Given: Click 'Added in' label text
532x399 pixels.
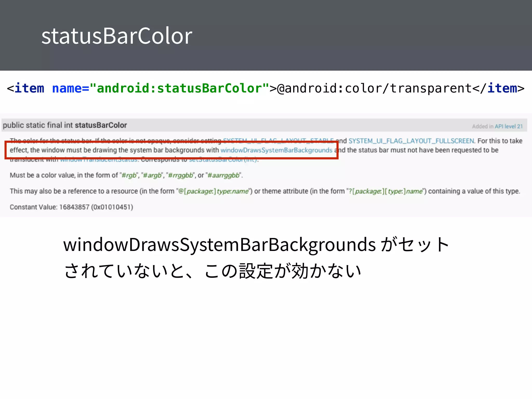Looking at the screenshot, I should pos(483,127).
